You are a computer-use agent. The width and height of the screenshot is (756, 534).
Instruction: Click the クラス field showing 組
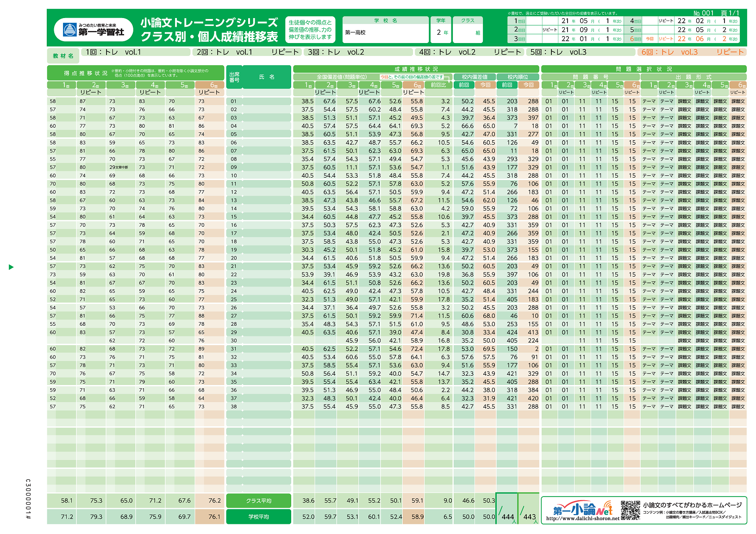tap(468, 33)
